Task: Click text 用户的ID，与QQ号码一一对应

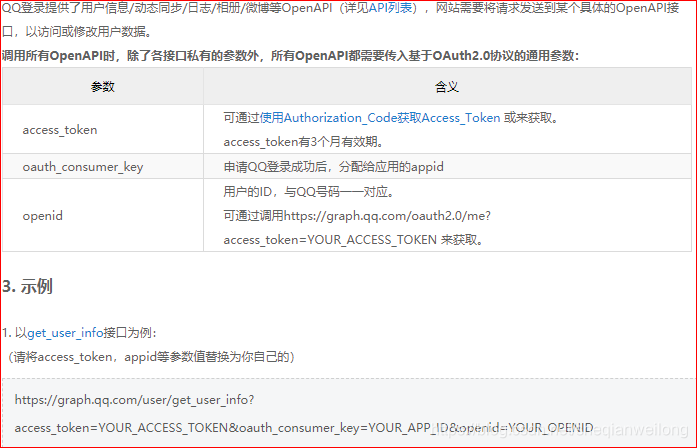Action: 309,192
